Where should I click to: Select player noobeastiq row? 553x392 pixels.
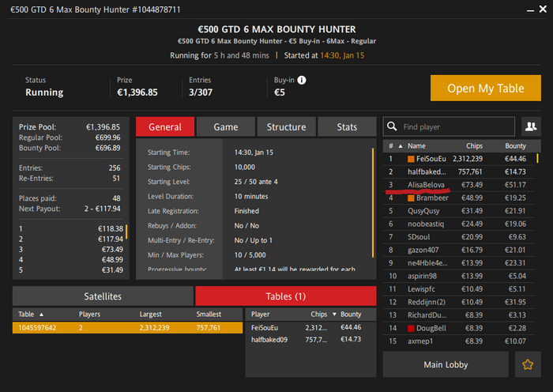tap(459, 224)
